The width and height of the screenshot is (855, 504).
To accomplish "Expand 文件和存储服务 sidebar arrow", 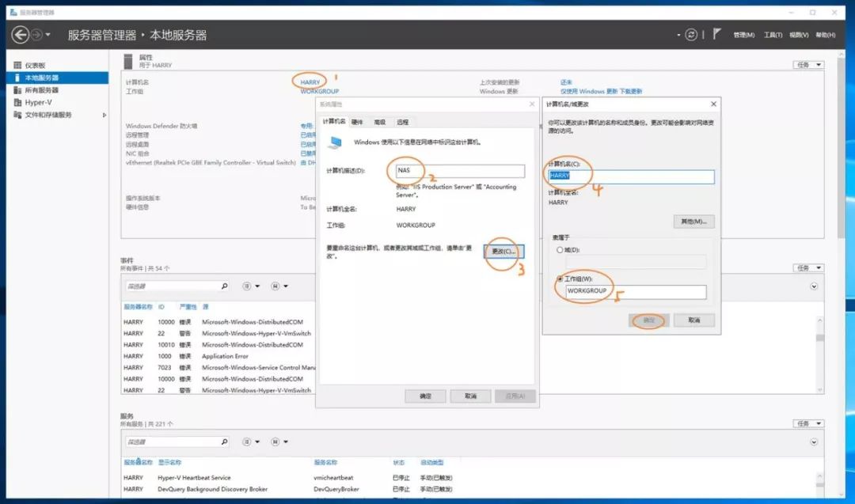I will 104,115.
